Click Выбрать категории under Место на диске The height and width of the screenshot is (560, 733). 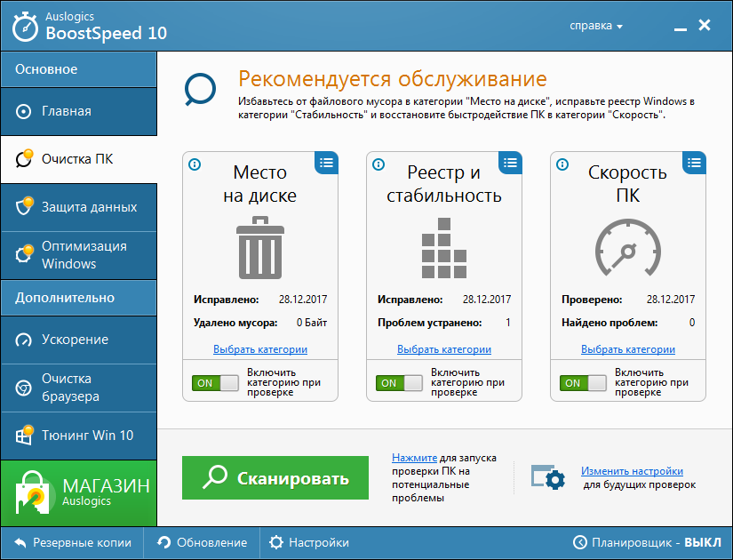pyautogui.click(x=260, y=349)
